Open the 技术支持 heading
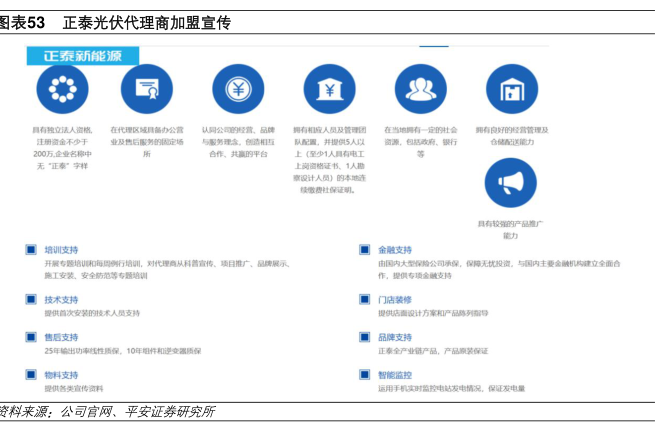The height and width of the screenshot is (425, 657). [x=61, y=299]
